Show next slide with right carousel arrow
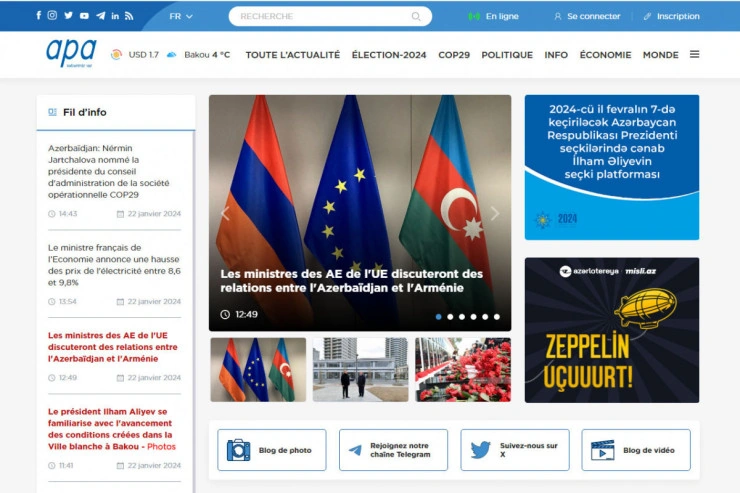The width and height of the screenshot is (740, 493). [x=494, y=213]
